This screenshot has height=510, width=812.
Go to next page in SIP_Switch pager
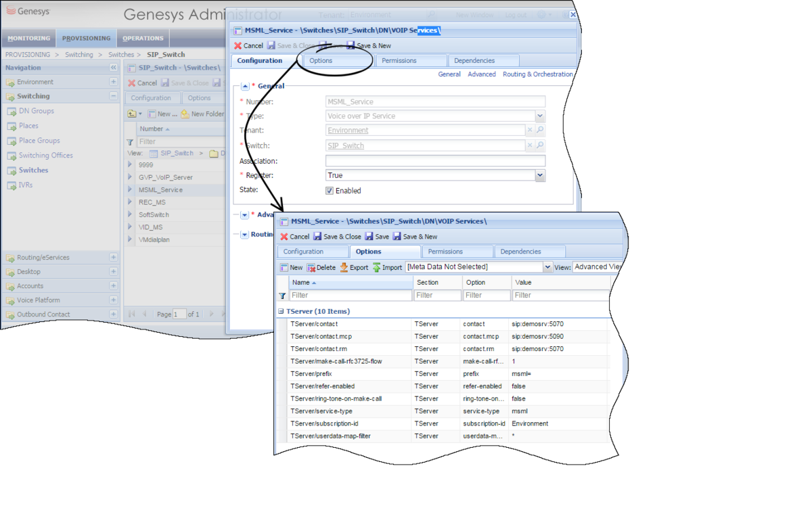tap(212, 315)
